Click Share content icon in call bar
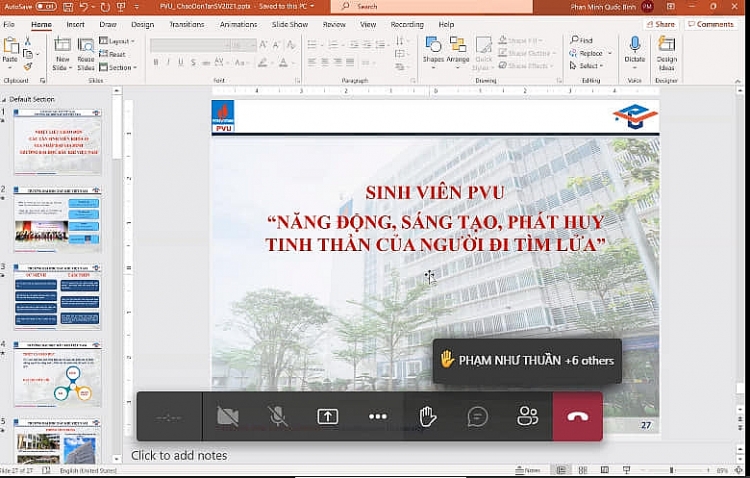The width and height of the screenshot is (750, 478). [x=328, y=416]
